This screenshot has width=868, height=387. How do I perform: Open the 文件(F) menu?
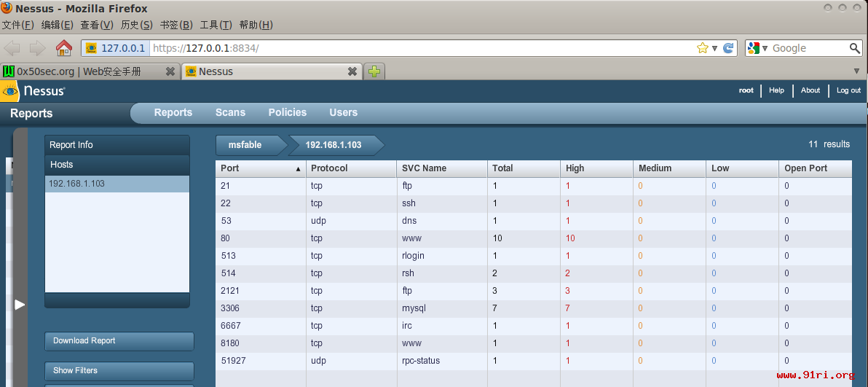tap(18, 25)
